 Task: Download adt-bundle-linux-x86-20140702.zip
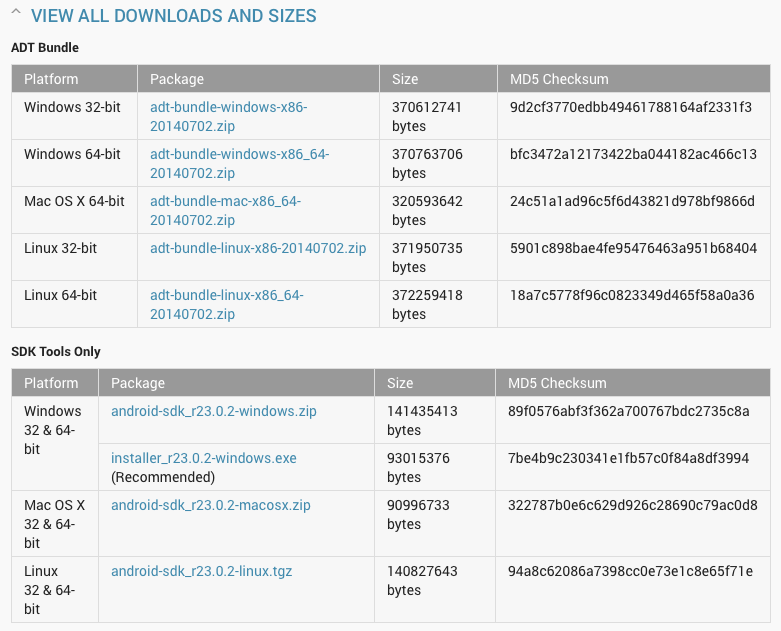258,248
